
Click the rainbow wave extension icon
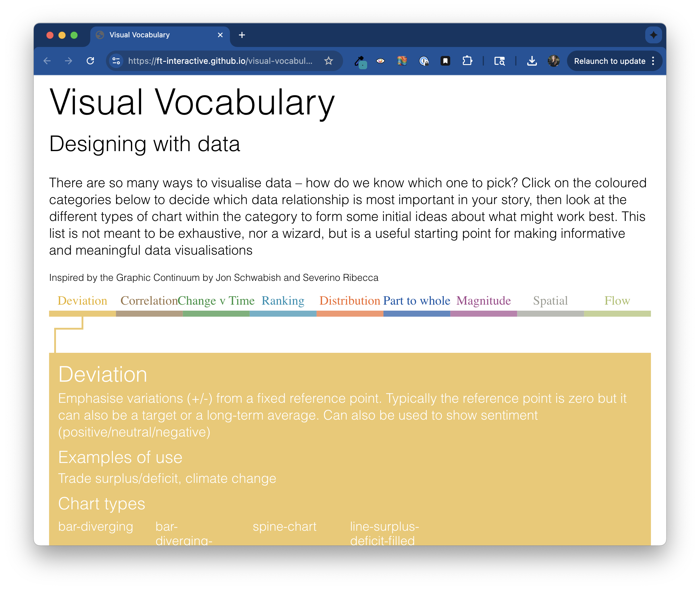(402, 61)
